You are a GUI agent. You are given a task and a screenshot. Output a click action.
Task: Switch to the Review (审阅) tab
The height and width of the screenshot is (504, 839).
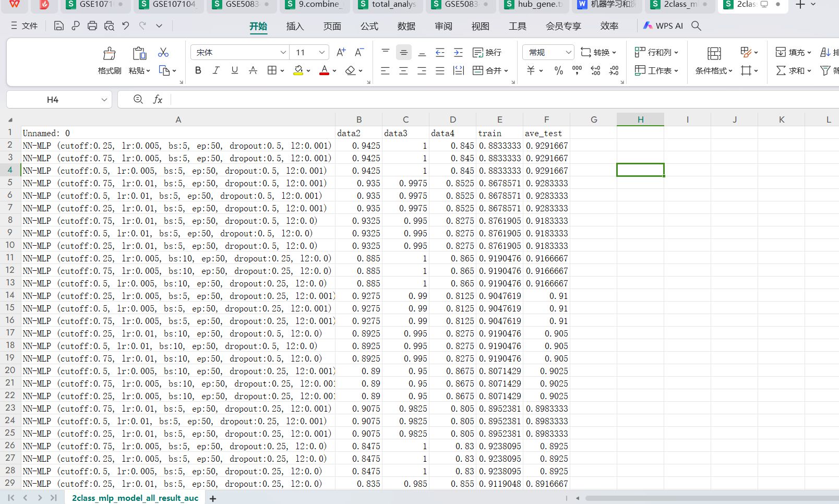444,26
